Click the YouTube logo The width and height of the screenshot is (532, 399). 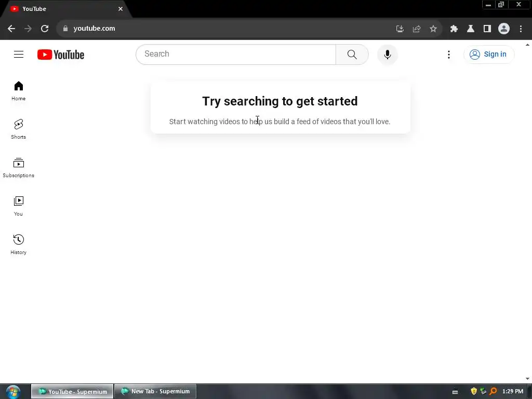pyautogui.click(x=61, y=54)
